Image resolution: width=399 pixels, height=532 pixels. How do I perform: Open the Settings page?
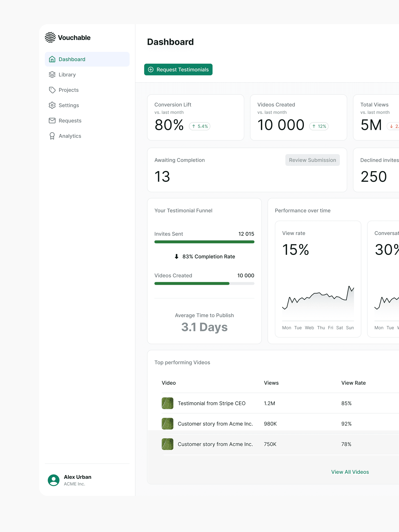tap(87, 105)
